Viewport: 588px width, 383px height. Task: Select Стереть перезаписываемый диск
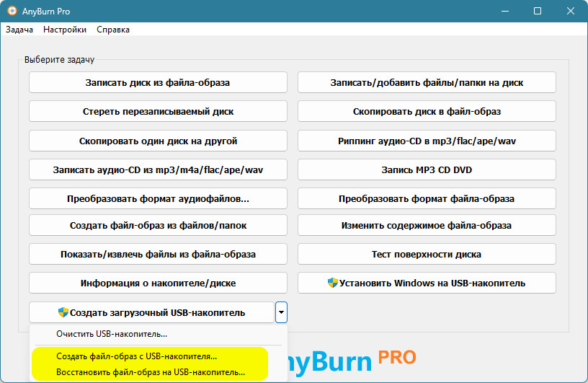click(x=158, y=112)
